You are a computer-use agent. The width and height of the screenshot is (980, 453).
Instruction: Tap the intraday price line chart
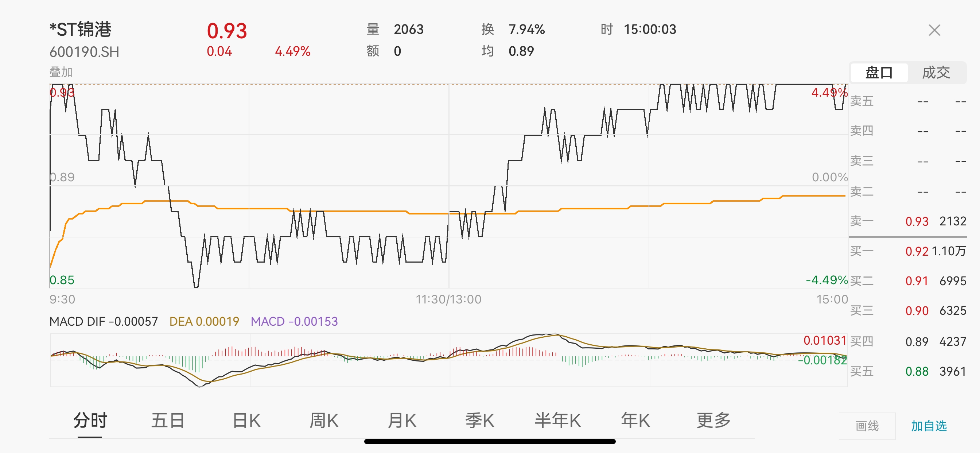448,186
